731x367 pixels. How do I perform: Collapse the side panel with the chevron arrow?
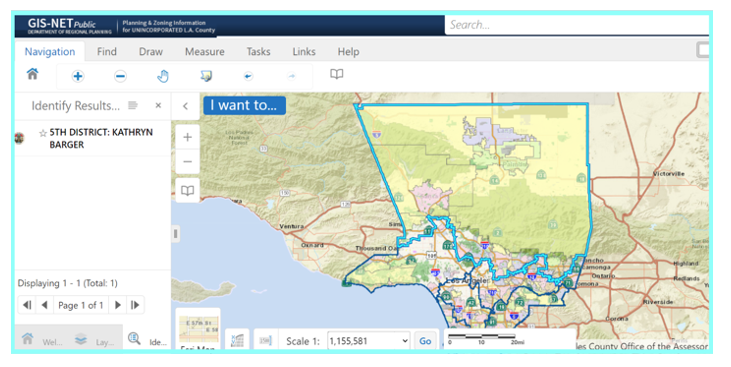tap(185, 106)
